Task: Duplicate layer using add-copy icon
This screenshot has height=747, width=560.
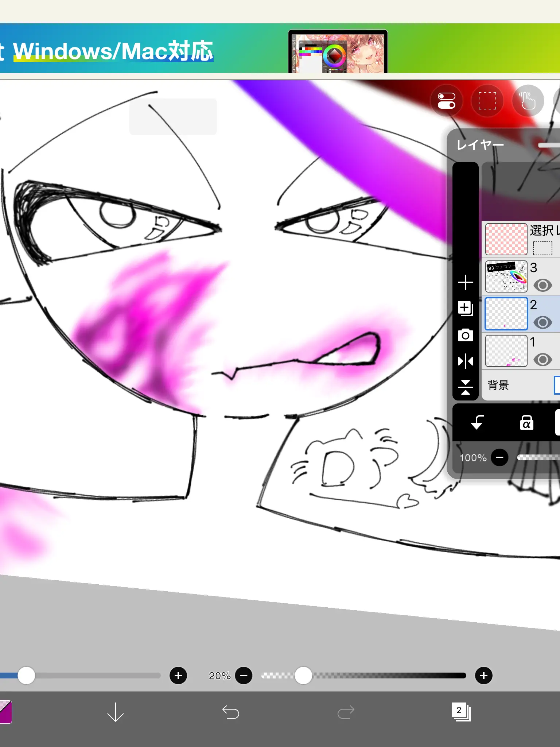Action: click(466, 309)
